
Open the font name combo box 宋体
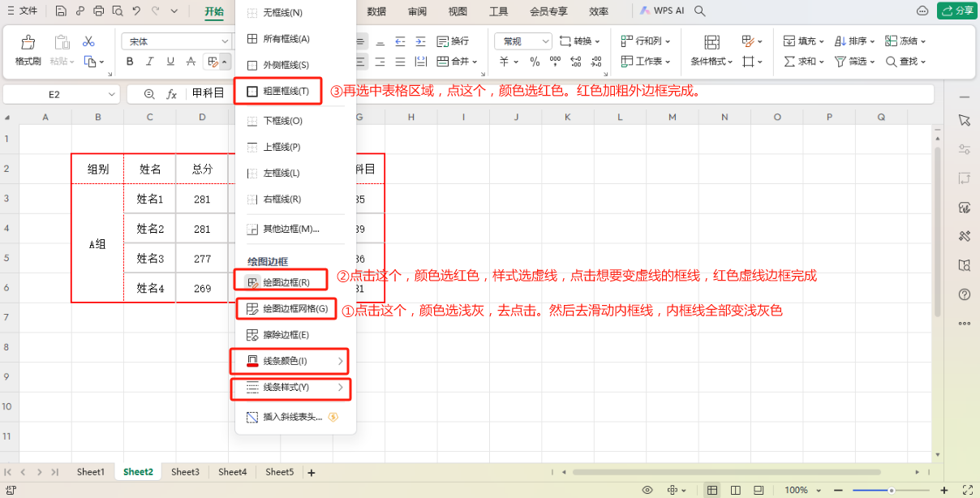(x=177, y=41)
